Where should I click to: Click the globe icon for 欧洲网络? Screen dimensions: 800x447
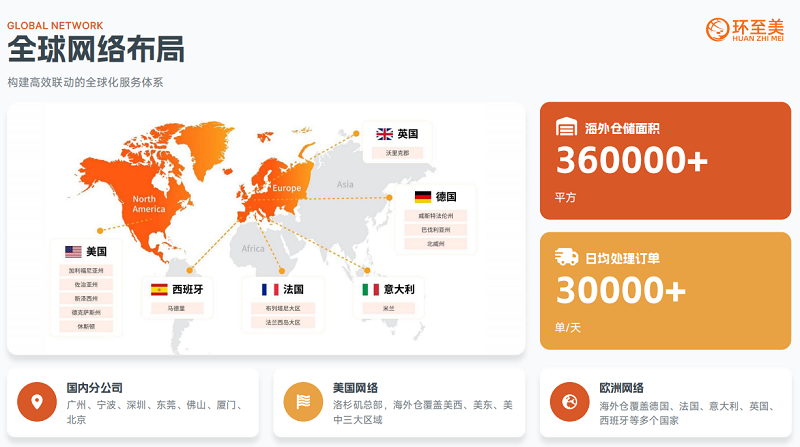coord(569,402)
